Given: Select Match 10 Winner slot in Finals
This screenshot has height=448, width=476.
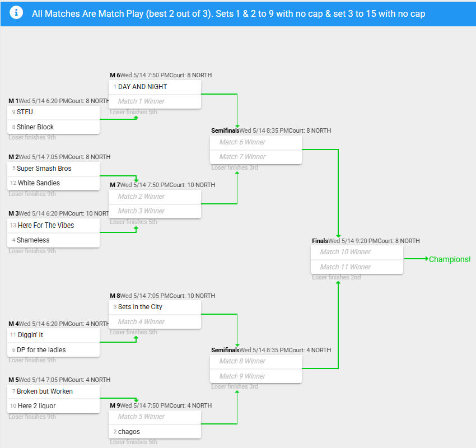Looking at the screenshot, I should 357,252.
